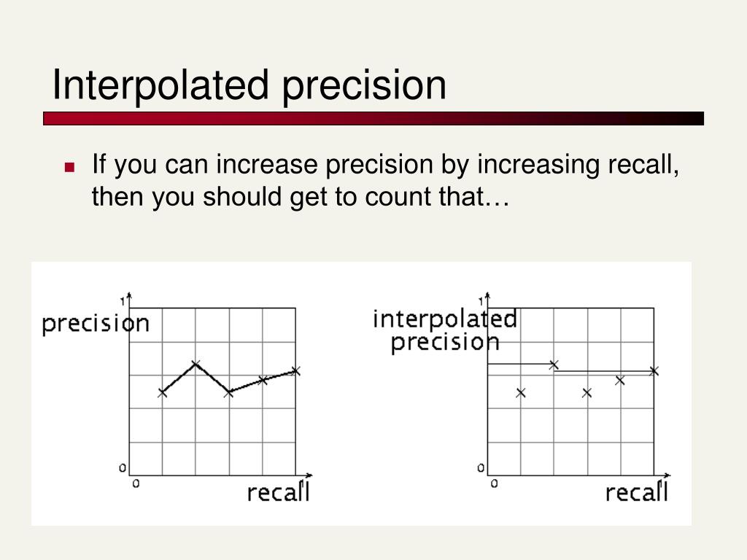Click the peak X marker in the left precision chart
The image size is (747, 560).
pyautogui.click(x=196, y=365)
